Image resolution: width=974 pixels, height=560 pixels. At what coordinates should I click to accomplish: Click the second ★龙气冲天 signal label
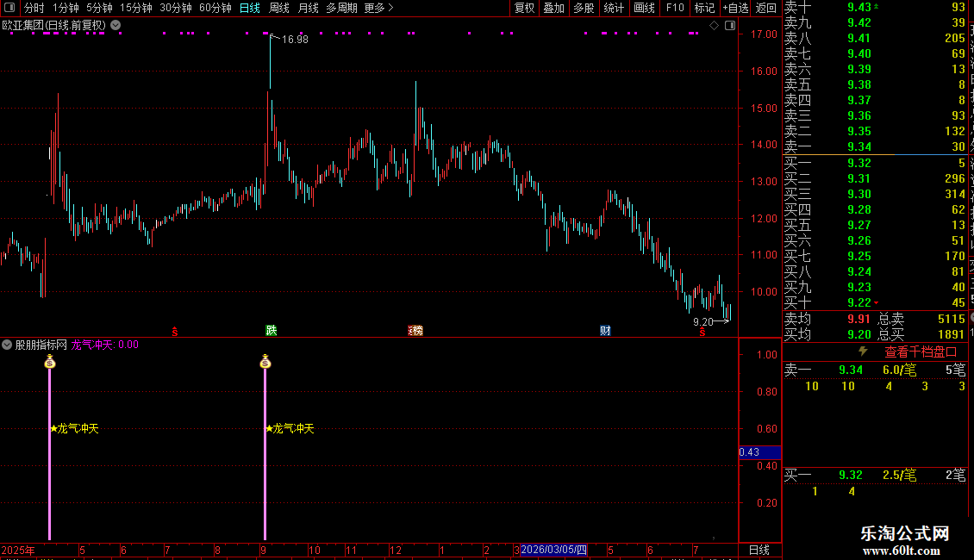(x=290, y=428)
